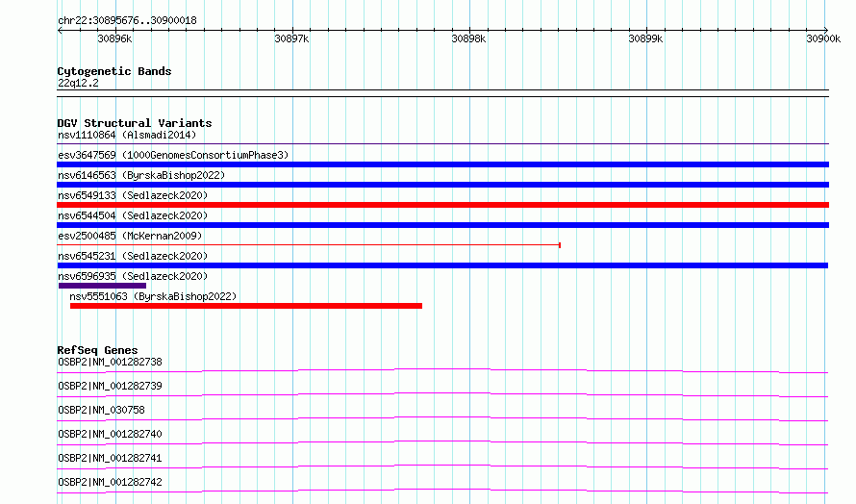Click the 22q12.2 band label

78,83
